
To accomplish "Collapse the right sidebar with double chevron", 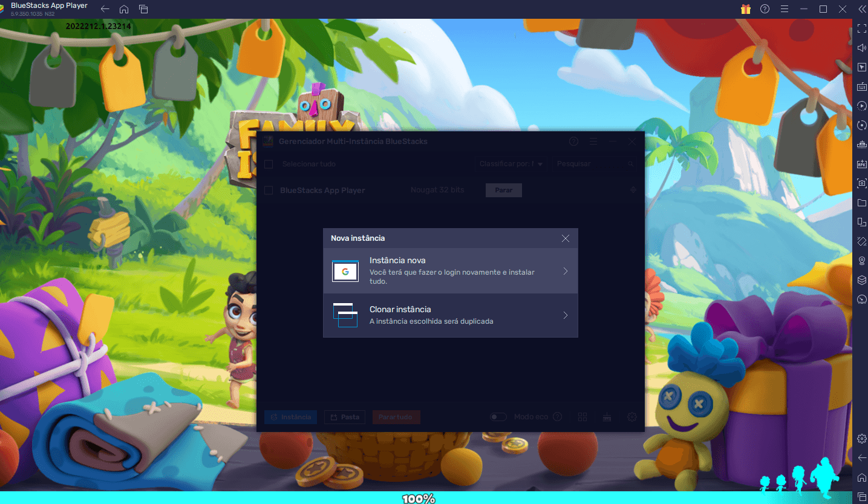I will 862,9.
